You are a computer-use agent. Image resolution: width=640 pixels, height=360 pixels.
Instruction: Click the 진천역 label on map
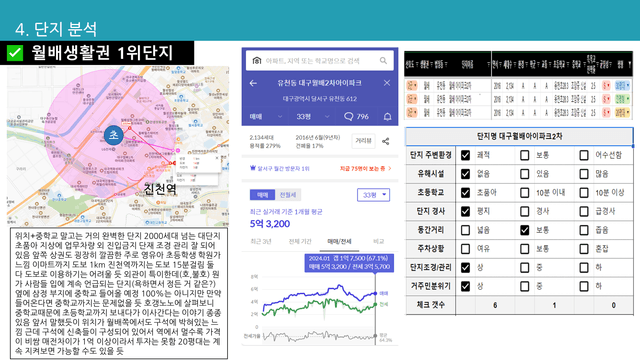coord(160,189)
